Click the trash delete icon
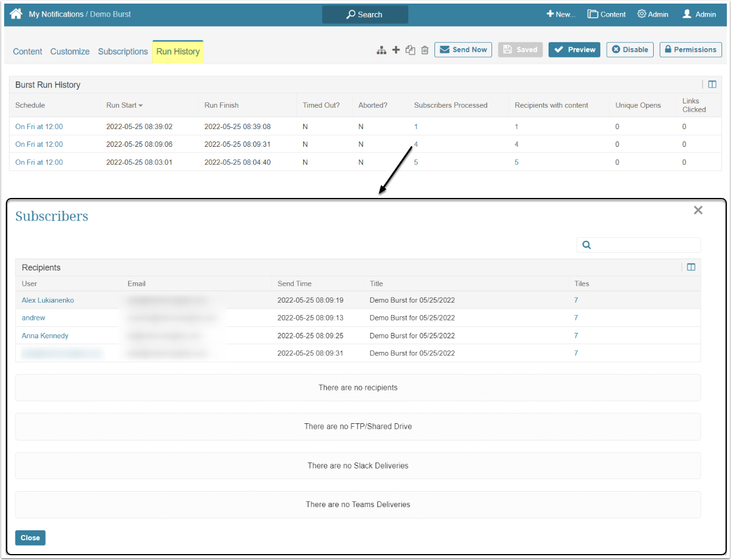Viewport: 731px width, 560px height. (424, 50)
